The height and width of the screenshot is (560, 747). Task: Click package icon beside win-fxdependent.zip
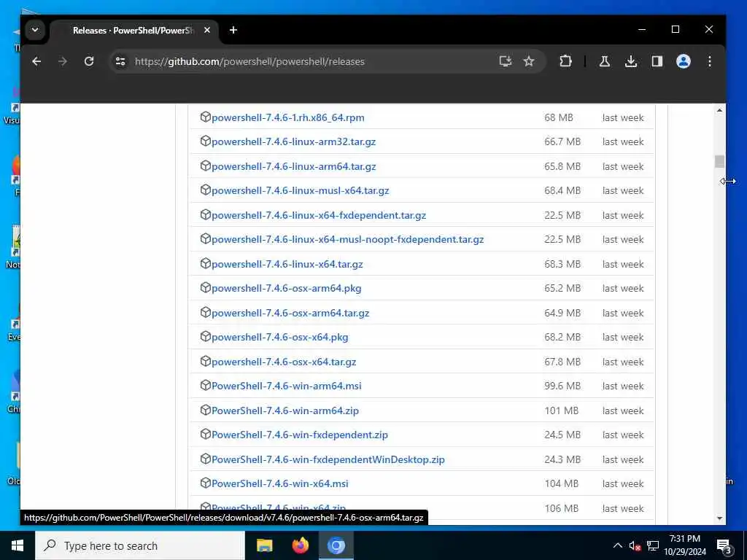tap(205, 435)
